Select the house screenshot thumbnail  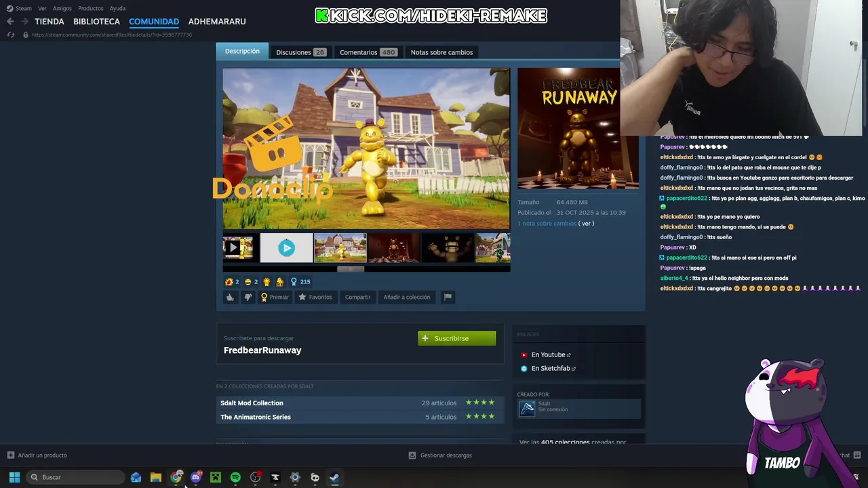point(340,248)
